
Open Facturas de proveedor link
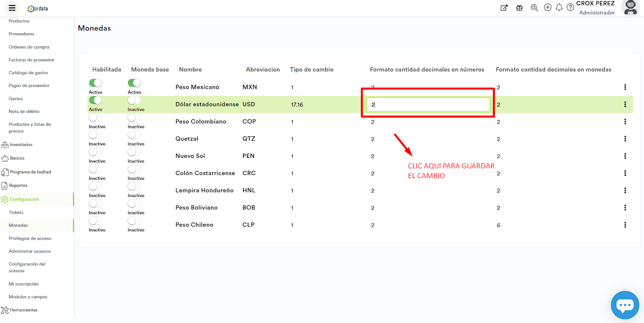tap(32, 60)
